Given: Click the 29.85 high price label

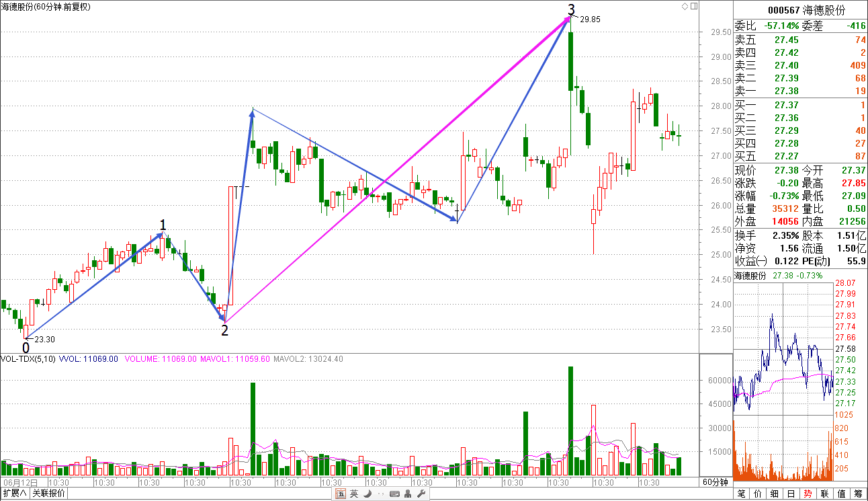Looking at the screenshot, I should (x=591, y=20).
